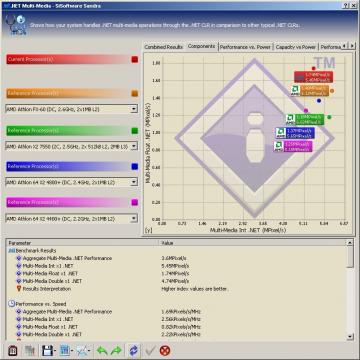360x360 pixels.
Task: Cancel with the red X circle icon
Action: (165, 350)
